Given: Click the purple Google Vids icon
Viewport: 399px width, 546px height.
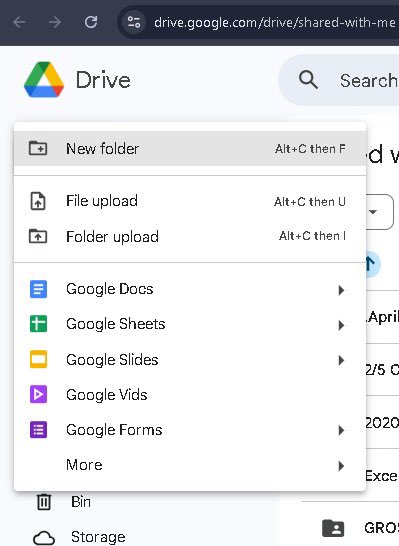Looking at the screenshot, I should (38, 395).
